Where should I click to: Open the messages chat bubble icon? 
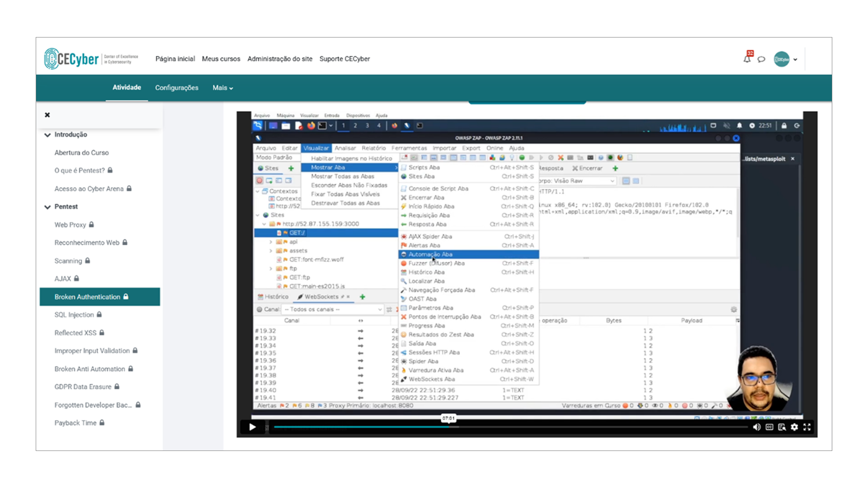761,59
